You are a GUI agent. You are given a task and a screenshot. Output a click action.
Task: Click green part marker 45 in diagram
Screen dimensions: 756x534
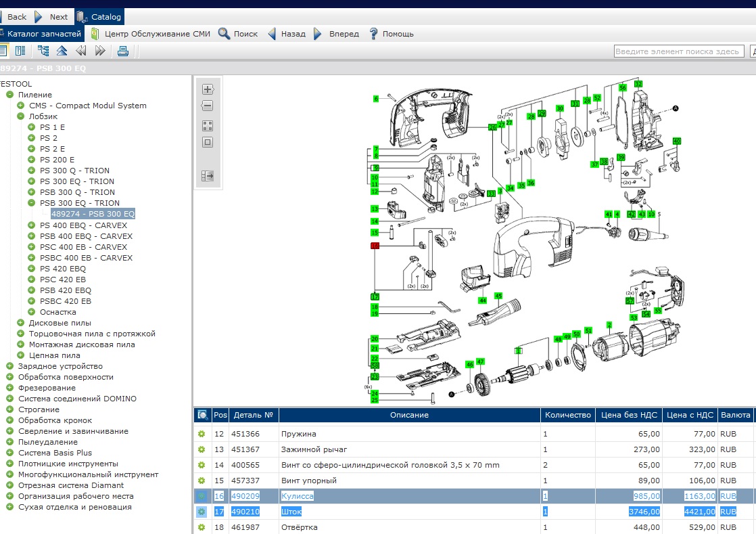tap(498, 296)
